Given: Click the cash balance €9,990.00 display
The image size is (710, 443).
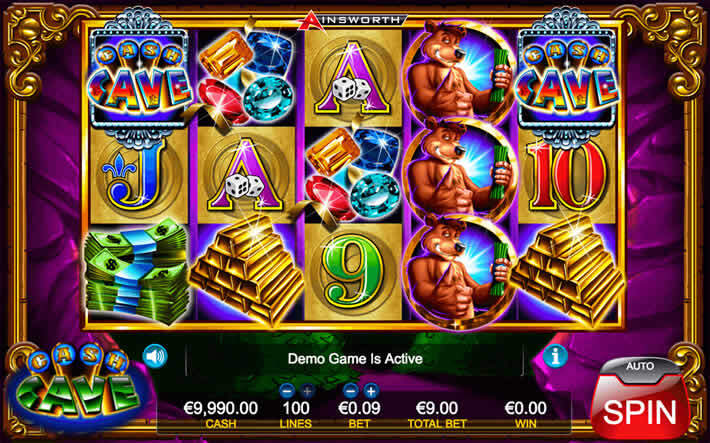Looking at the screenshot, I should point(221,408).
